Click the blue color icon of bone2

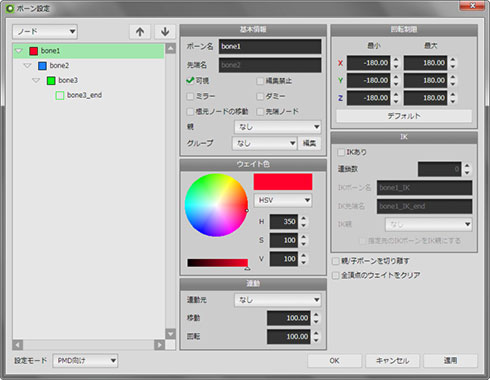[42, 66]
